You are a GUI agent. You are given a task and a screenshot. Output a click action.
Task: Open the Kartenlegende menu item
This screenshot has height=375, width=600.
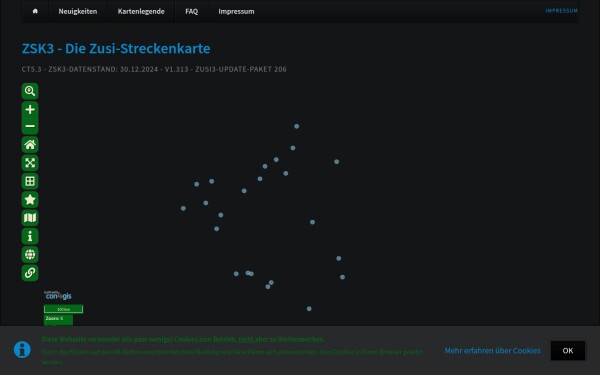(x=141, y=11)
